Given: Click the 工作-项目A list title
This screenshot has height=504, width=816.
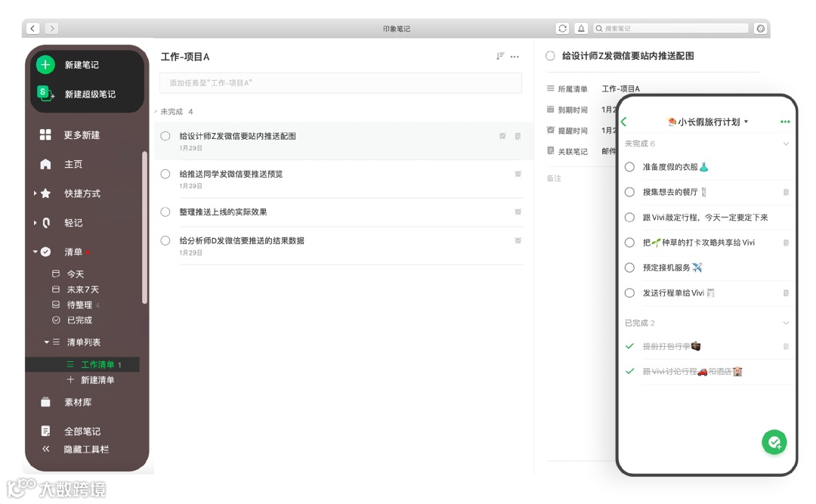Looking at the screenshot, I should pos(185,56).
